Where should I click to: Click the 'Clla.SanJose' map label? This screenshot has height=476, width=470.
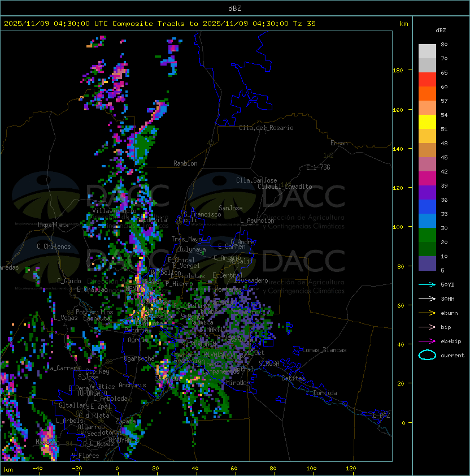(256, 180)
